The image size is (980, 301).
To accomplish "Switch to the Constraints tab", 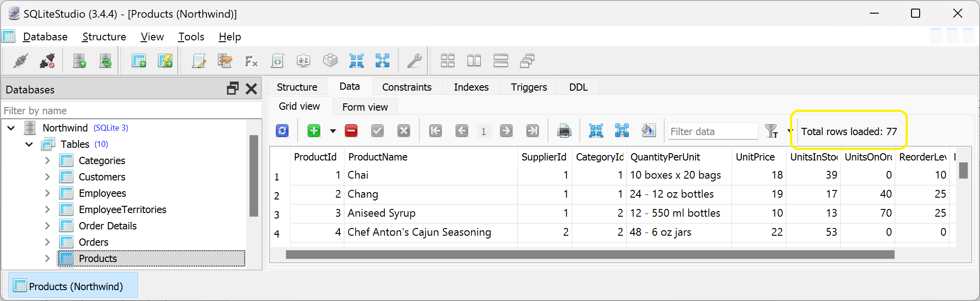I will pyautogui.click(x=407, y=87).
